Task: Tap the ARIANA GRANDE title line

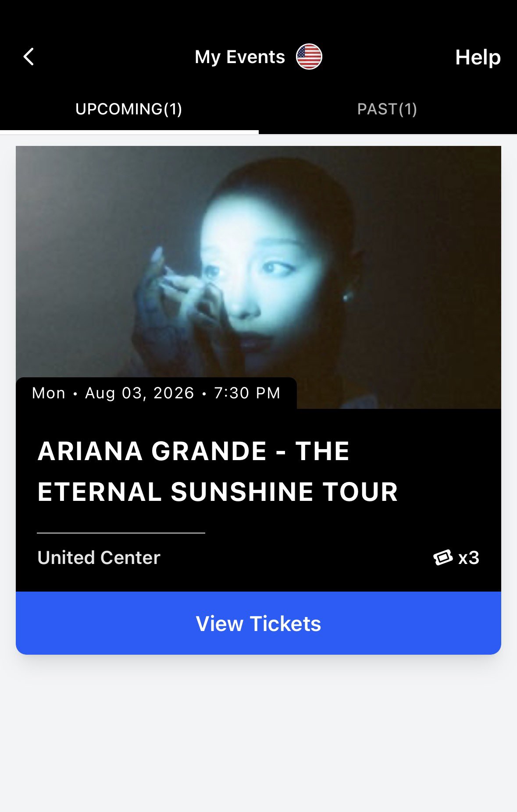Action: (x=193, y=451)
